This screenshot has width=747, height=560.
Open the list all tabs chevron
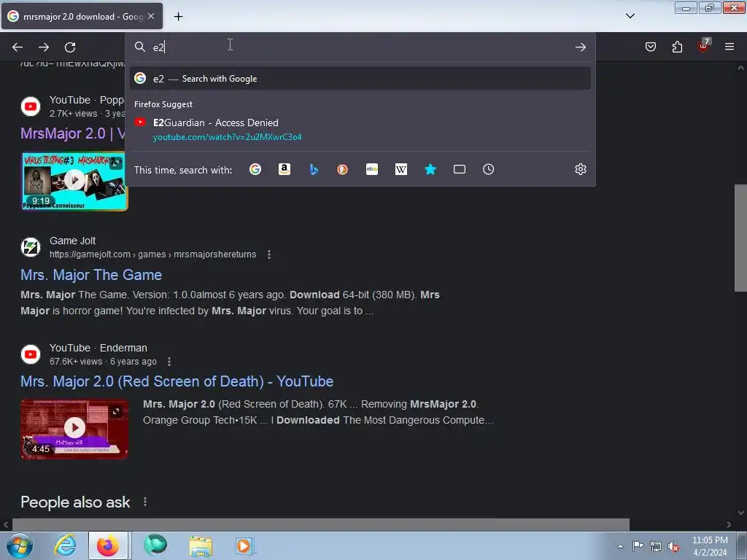(630, 16)
